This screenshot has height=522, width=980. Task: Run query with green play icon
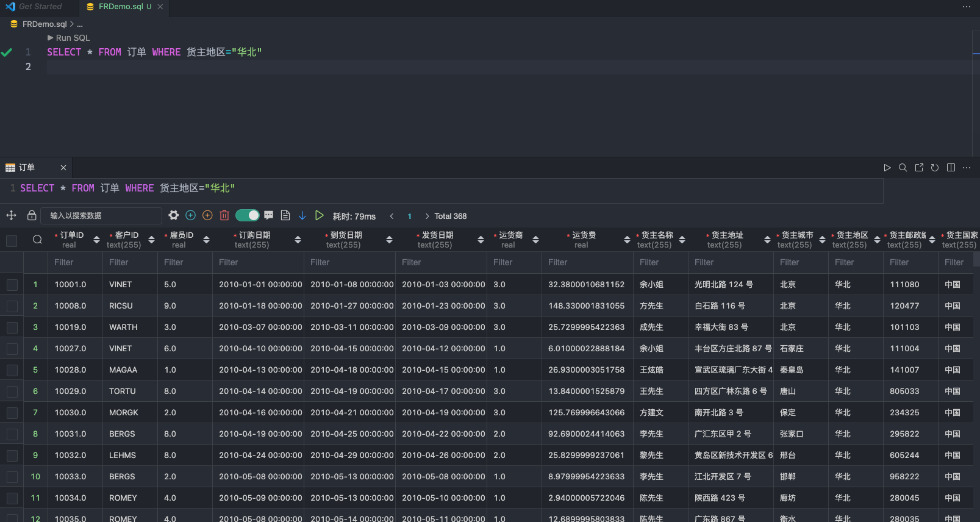tap(319, 215)
